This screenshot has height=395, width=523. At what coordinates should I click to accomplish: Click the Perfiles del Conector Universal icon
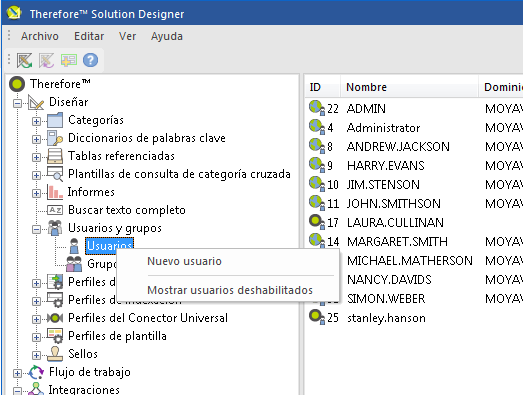coord(55,318)
